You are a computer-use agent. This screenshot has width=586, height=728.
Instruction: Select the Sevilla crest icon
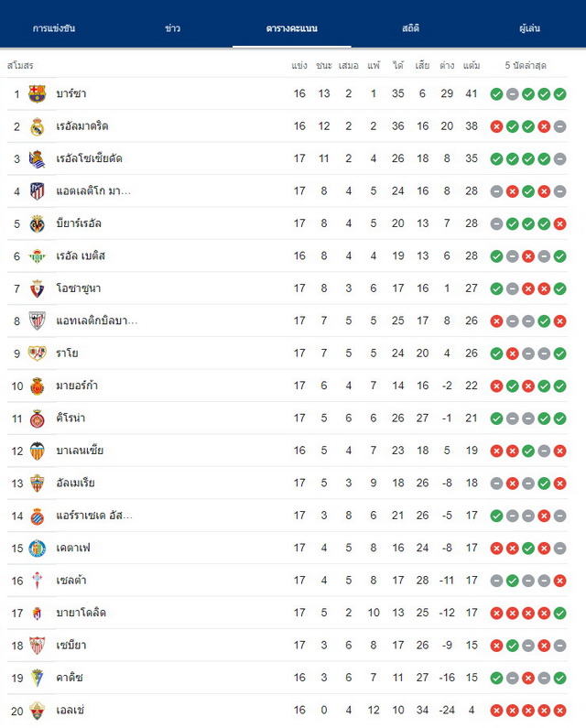pos(38,646)
